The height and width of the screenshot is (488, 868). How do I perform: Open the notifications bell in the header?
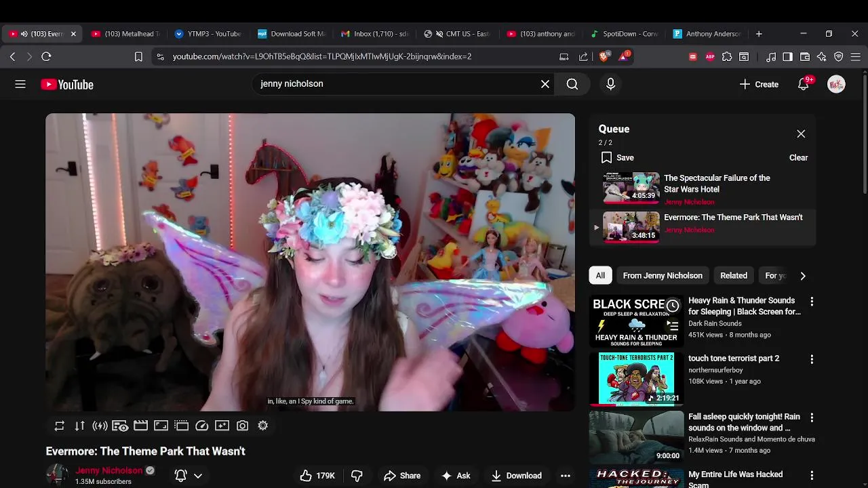click(x=804, y=84)
